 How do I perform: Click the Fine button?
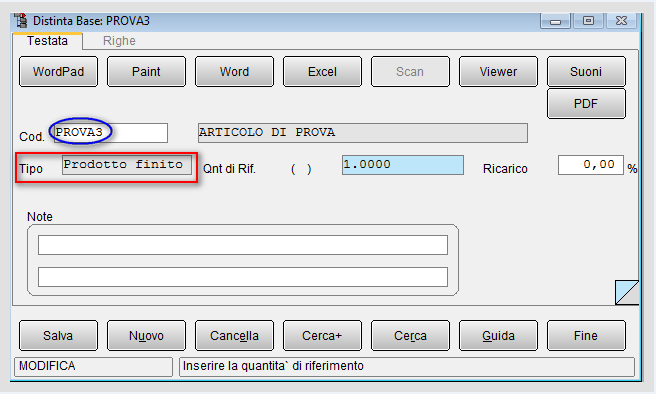[x=586, y=335]
